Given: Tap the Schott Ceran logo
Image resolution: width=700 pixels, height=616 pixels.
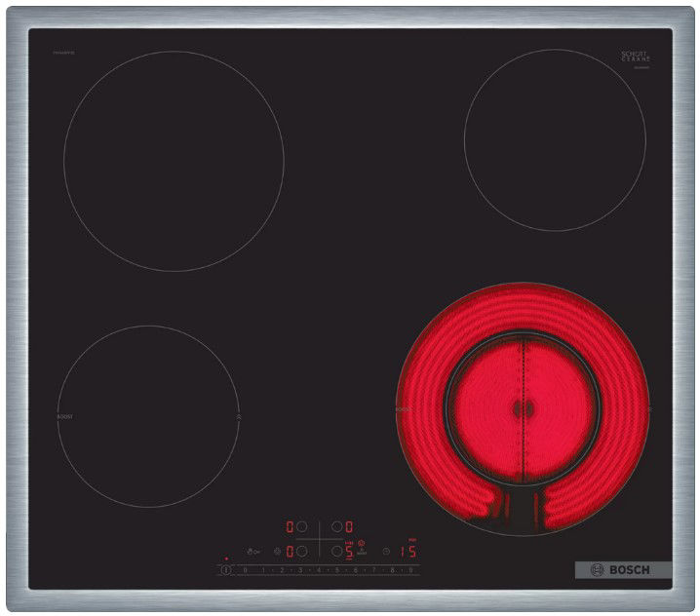Looking at the screenshot, I should [x=635, y=58].
